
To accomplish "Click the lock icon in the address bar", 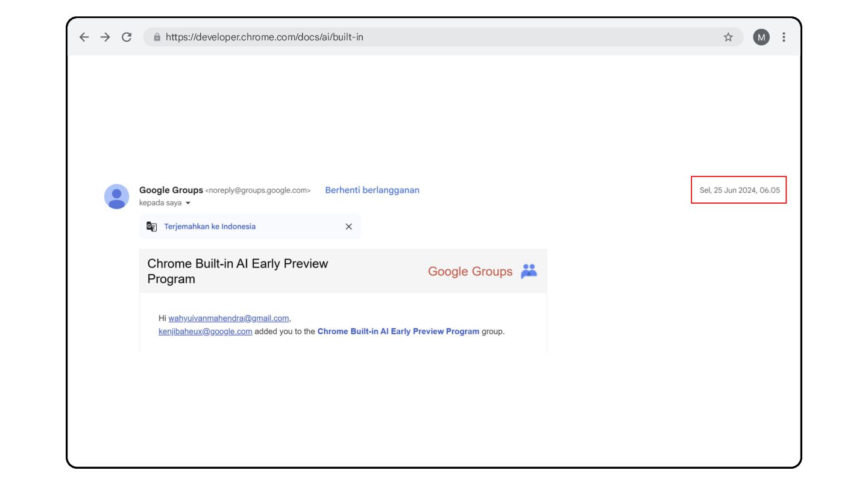I will pyautogui.click(x=157, y=37).
